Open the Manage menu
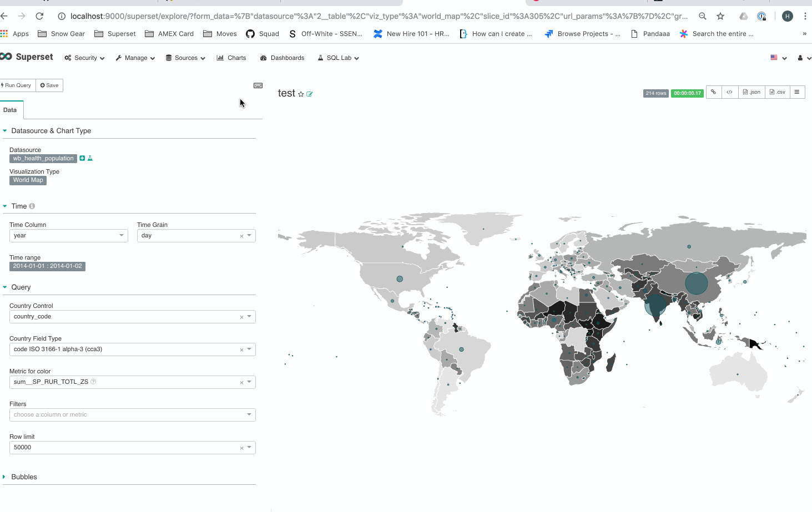 [135, 58]
